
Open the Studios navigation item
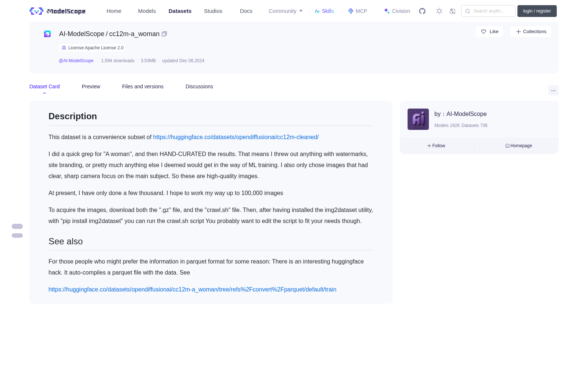coord(213,11)
